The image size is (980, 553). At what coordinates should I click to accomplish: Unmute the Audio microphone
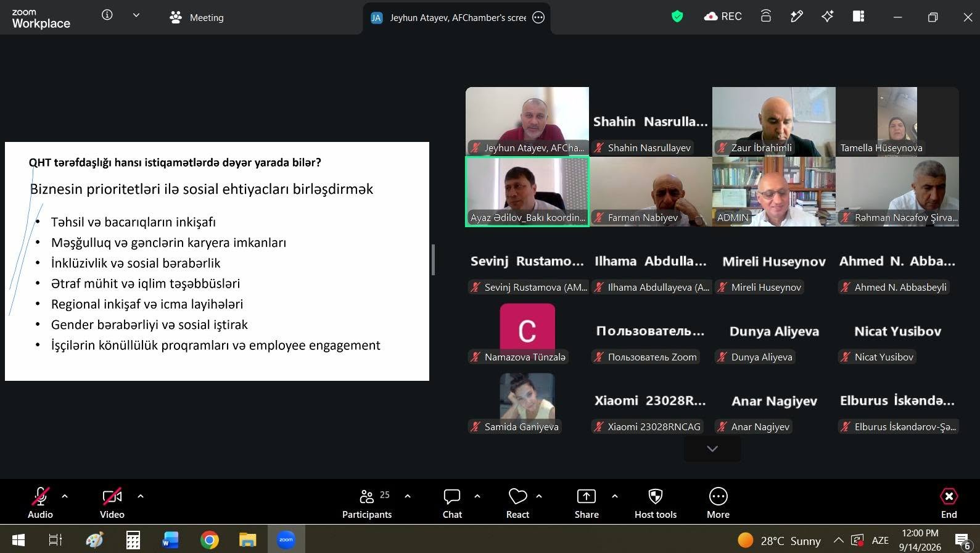pyautogui.click(x=40, y=503)
